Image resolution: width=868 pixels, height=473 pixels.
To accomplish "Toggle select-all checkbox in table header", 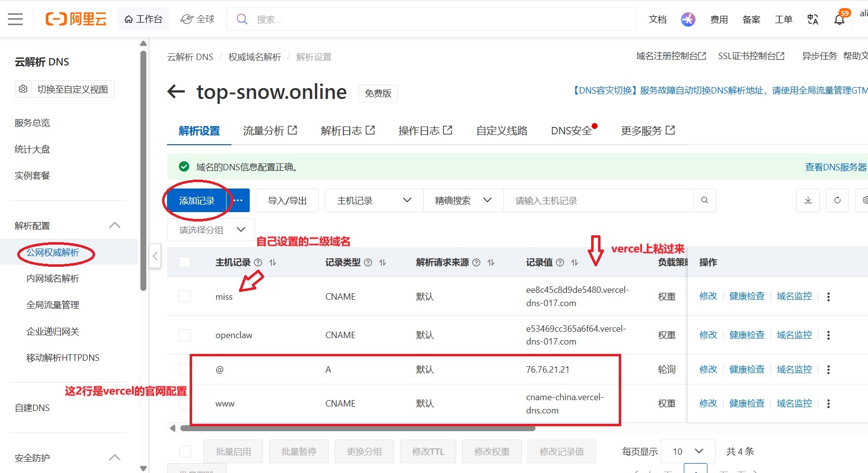I will point(185,262).
